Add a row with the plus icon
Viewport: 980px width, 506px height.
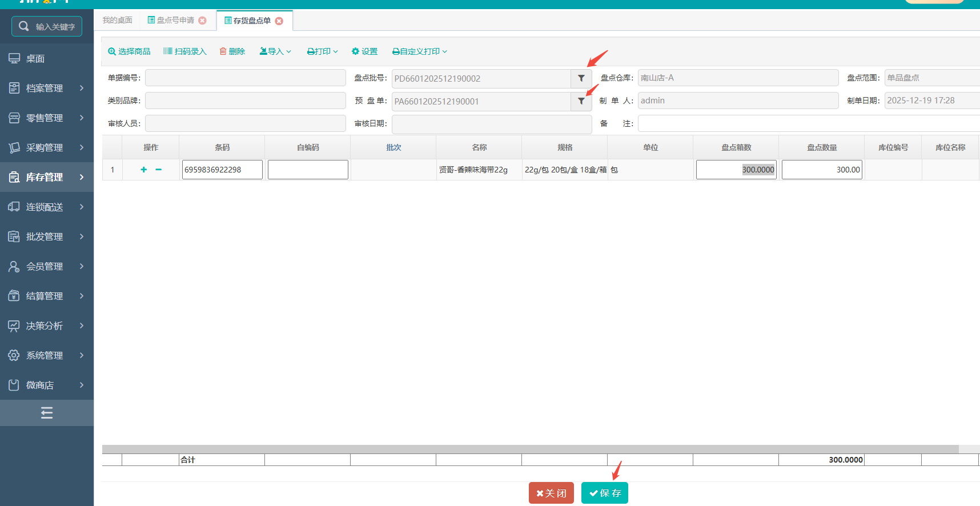[x=143, y=170]
